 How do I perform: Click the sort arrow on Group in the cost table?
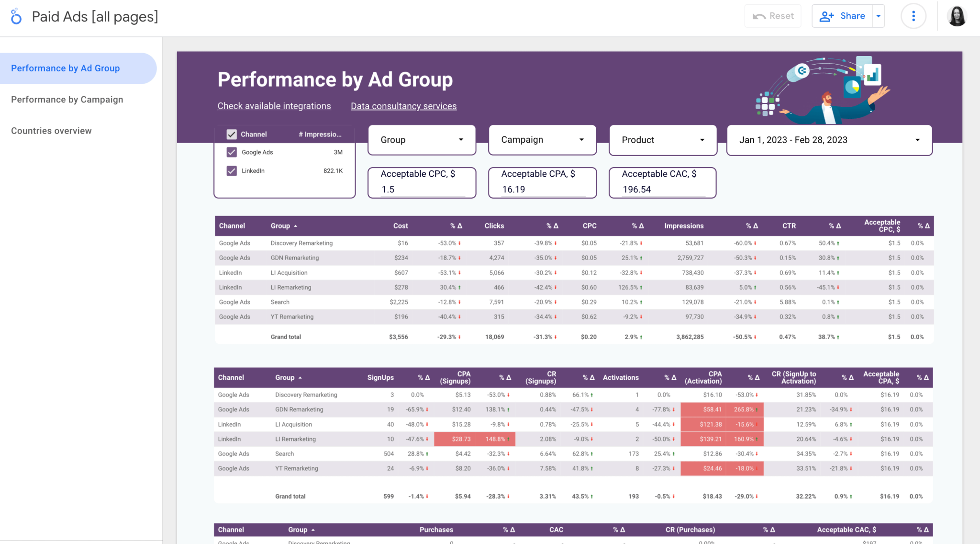pyautogui.click(x=296, y=226)
